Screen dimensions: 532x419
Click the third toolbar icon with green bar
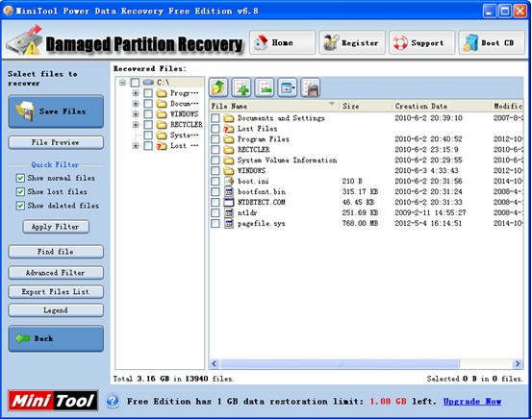[x=265, y=88]
